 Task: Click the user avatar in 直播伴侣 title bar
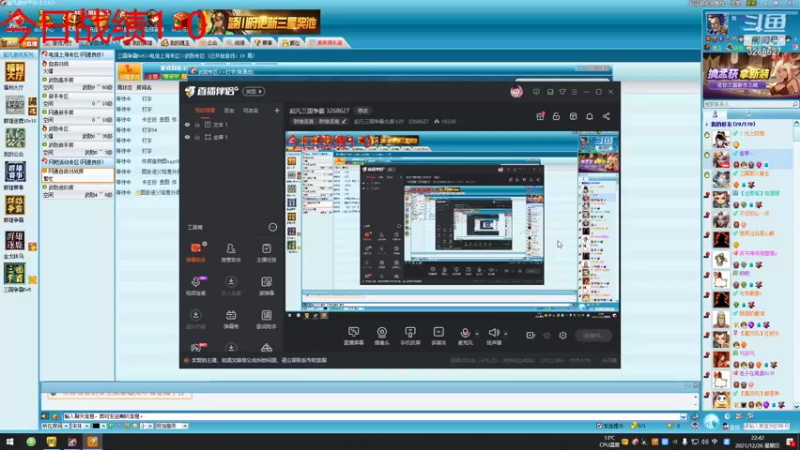(x=516, y=92)
